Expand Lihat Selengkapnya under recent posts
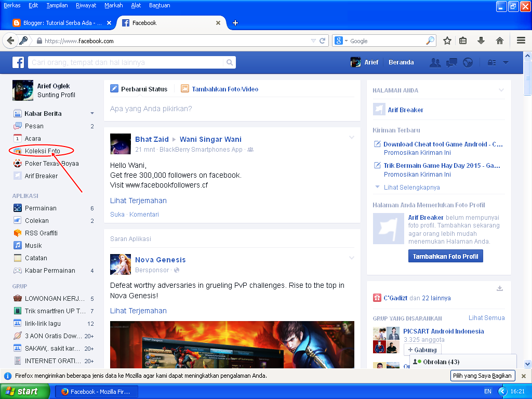 411,187
